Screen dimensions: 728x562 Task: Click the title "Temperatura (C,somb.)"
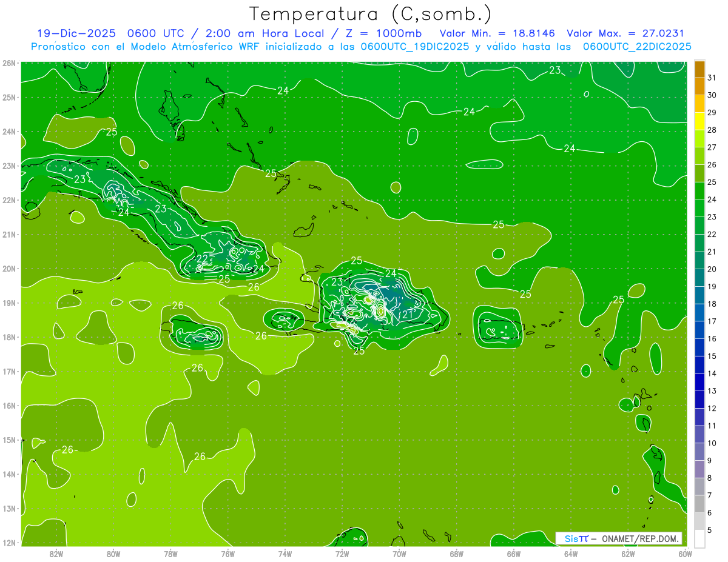coord(371,13)
